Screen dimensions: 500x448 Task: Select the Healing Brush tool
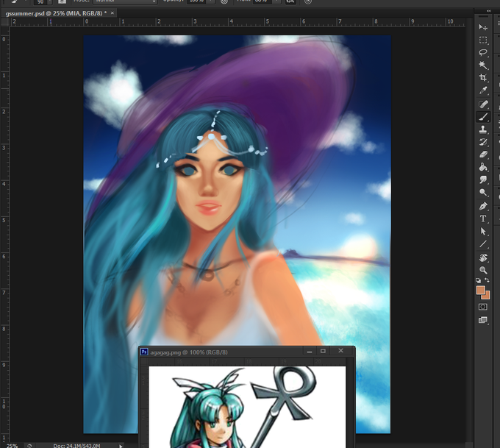click(483, 104)
